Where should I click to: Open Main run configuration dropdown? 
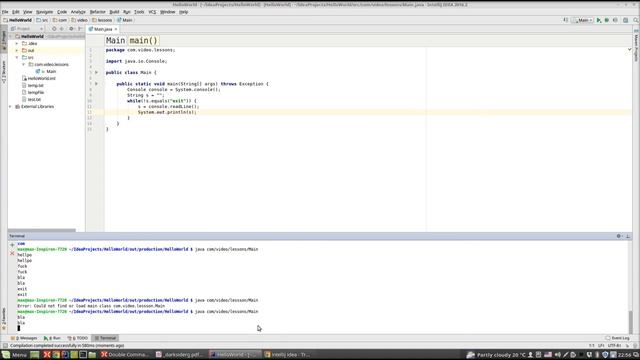point(583,20)
